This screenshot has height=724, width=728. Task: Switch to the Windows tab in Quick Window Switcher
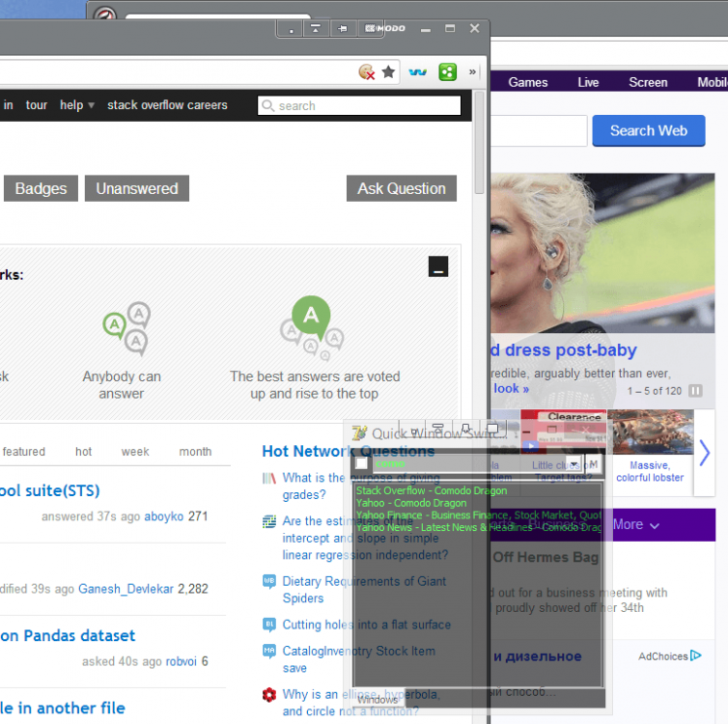(378, 700)
